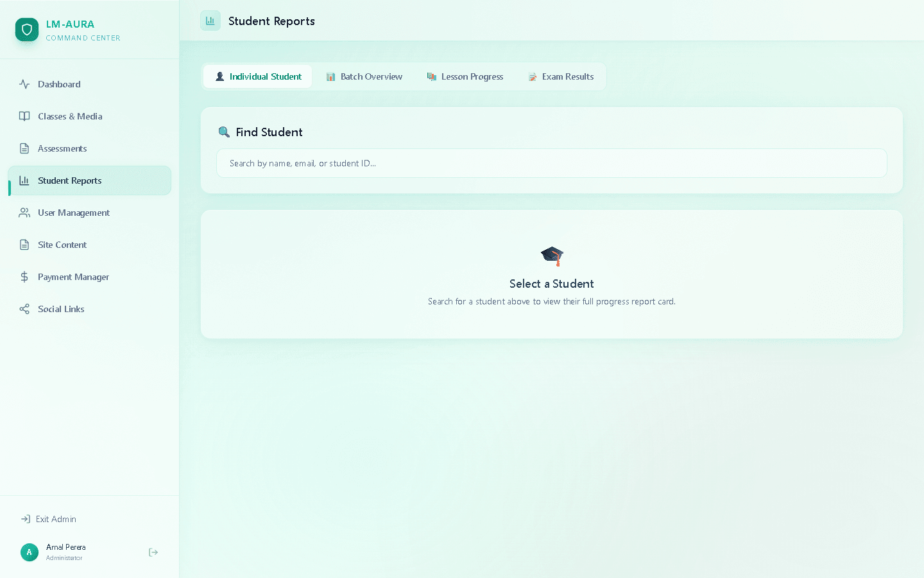Open Payment Manager

[89, 277]
